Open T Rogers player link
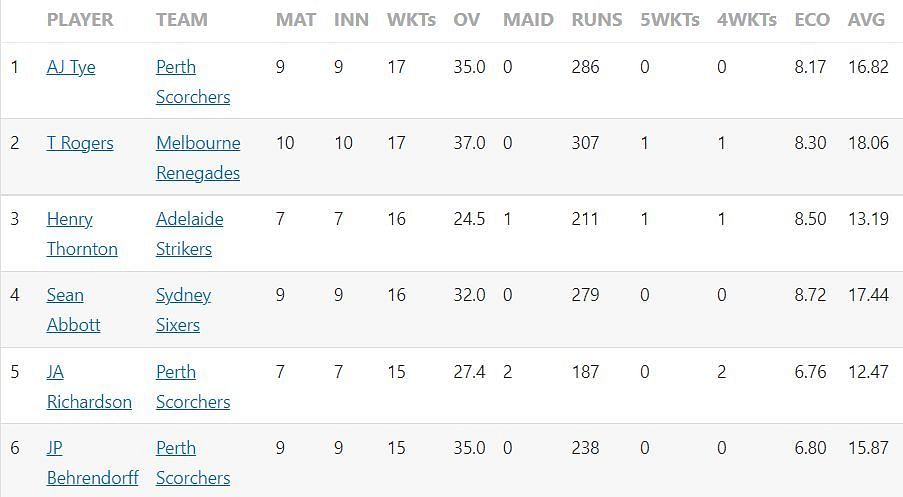 tap(80, 143)
